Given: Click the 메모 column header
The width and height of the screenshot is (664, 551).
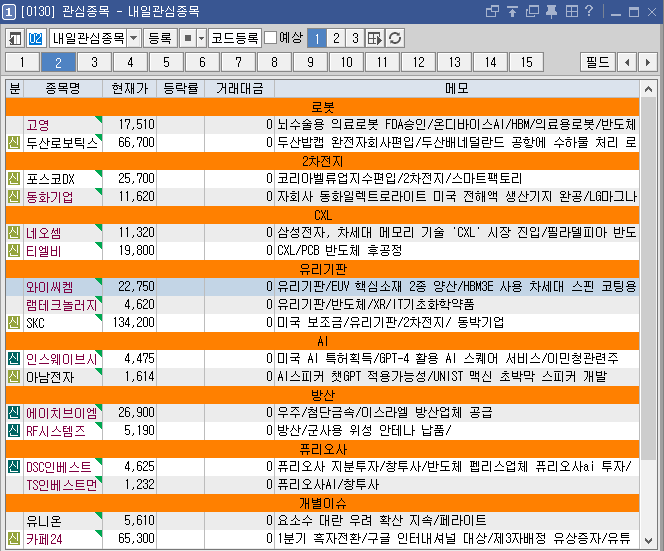Looking at the screenshot, I should 457,89.
